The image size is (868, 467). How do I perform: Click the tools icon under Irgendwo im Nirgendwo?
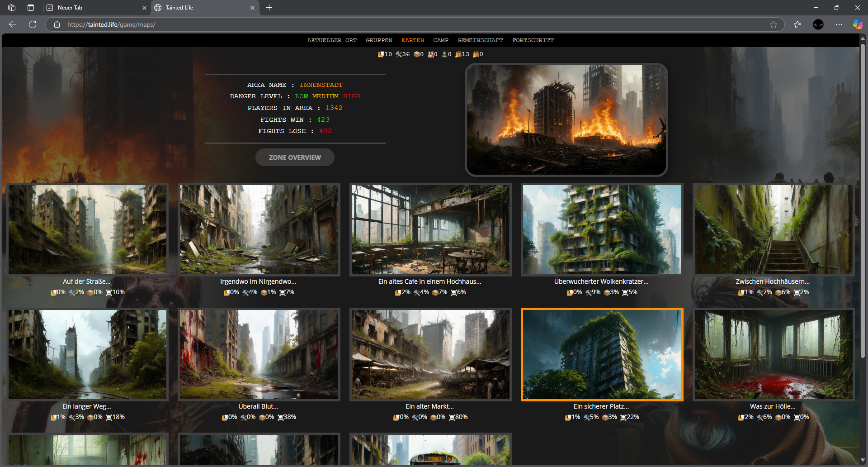[x=245, y=292]
